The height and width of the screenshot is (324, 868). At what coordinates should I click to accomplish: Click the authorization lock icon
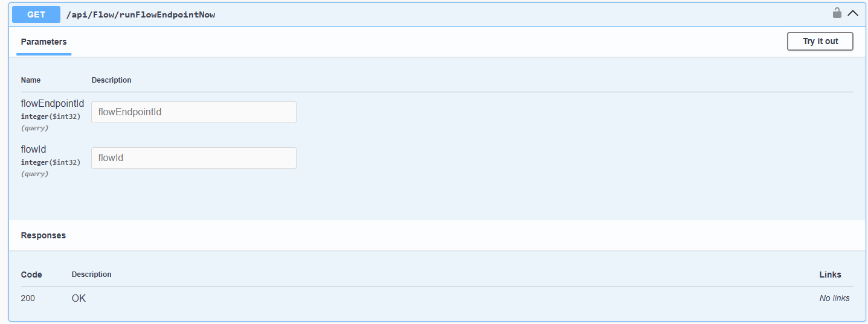(837, 13)
